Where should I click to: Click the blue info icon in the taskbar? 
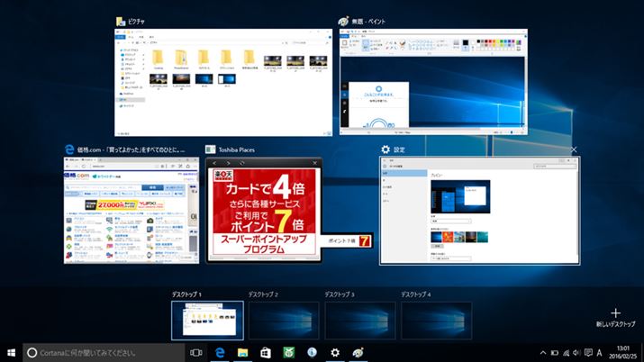(312, 352)
